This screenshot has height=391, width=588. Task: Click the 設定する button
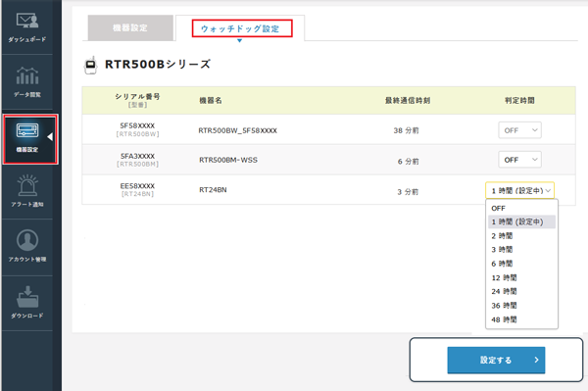click(x=496, y=360)
